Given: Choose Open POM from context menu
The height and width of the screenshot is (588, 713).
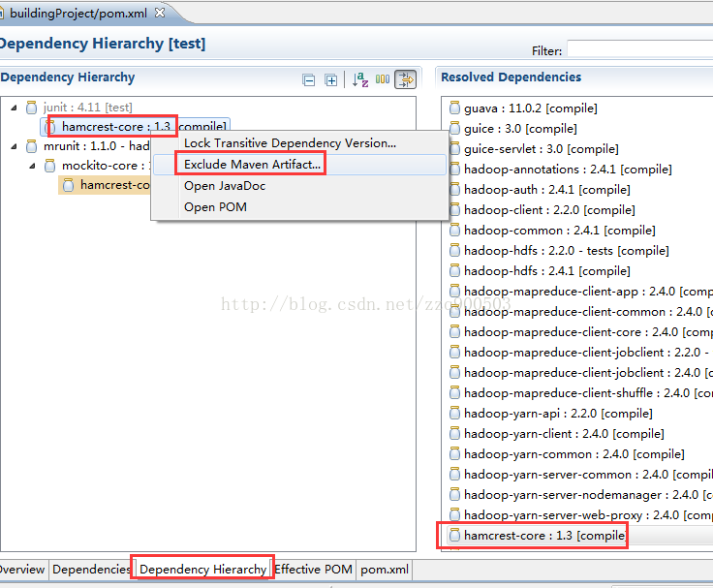Looking at the screenshot, I should (x=215, y=207).
